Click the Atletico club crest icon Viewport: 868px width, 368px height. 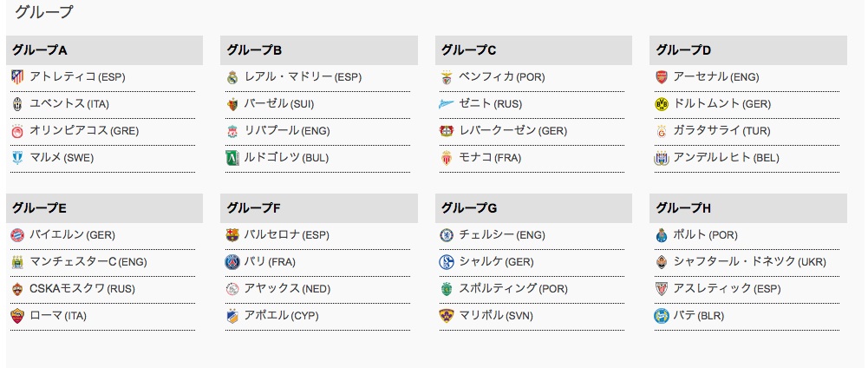[17, 77]
